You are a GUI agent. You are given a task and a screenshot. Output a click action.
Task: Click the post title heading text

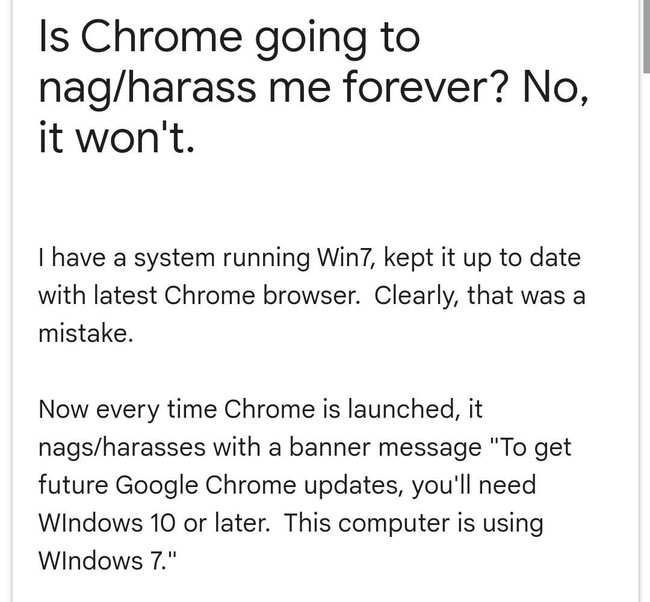[313, 87]
